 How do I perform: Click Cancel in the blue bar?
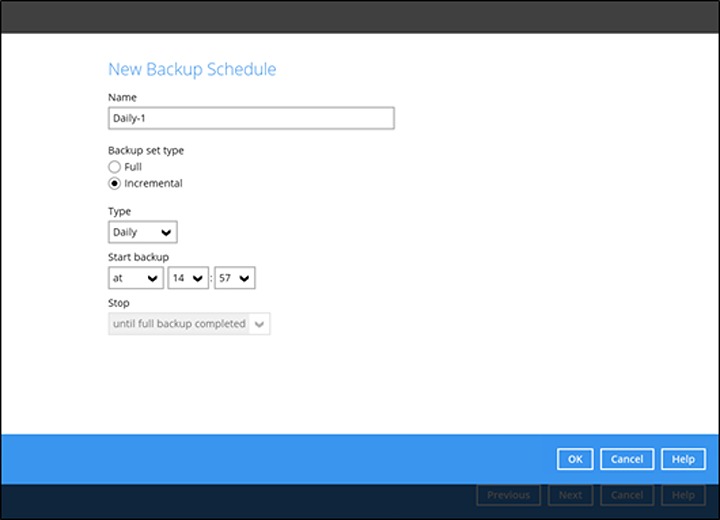click(x=627, y=459)
